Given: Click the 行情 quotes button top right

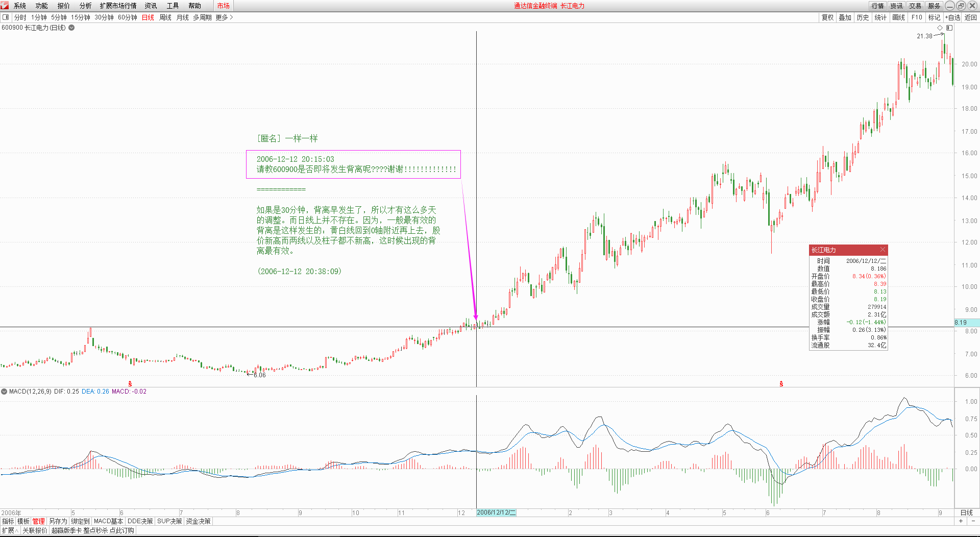Looking at the screenshot, I should (x=877, y=6).
